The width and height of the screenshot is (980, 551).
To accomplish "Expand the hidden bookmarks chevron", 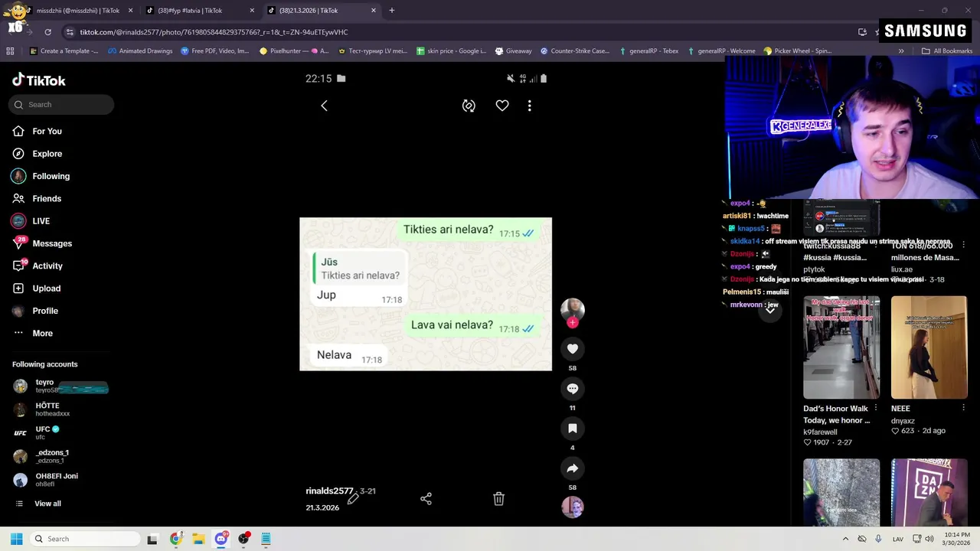I will [901, 51].
